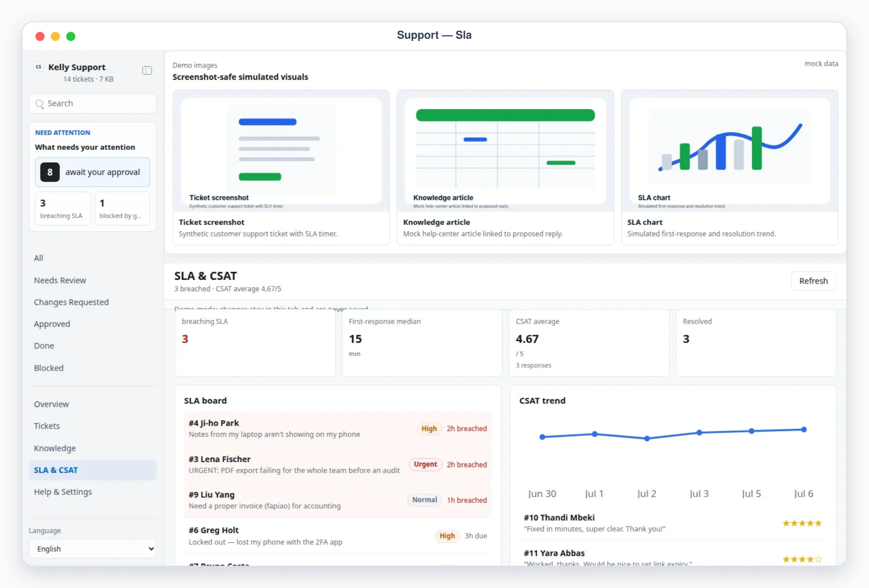Open ticket #3 Lena Fischer
869x588 pixels.
(338, 465)
